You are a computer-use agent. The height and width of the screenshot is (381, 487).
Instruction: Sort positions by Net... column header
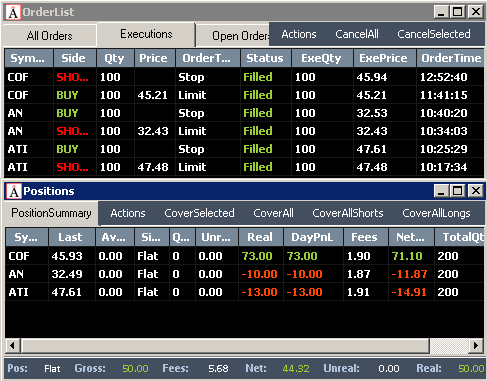pos(412,237)
